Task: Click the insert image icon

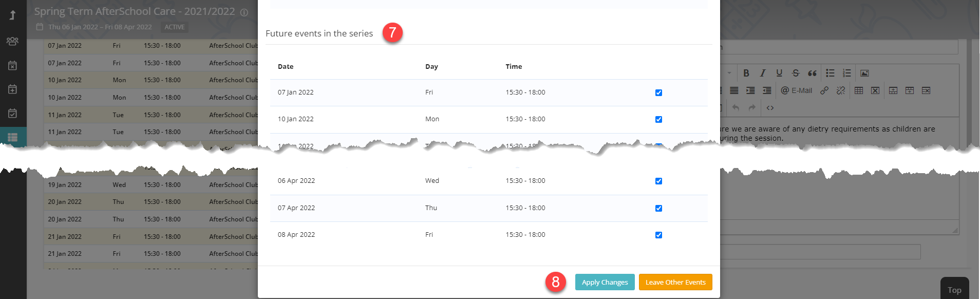Action: 864,73
